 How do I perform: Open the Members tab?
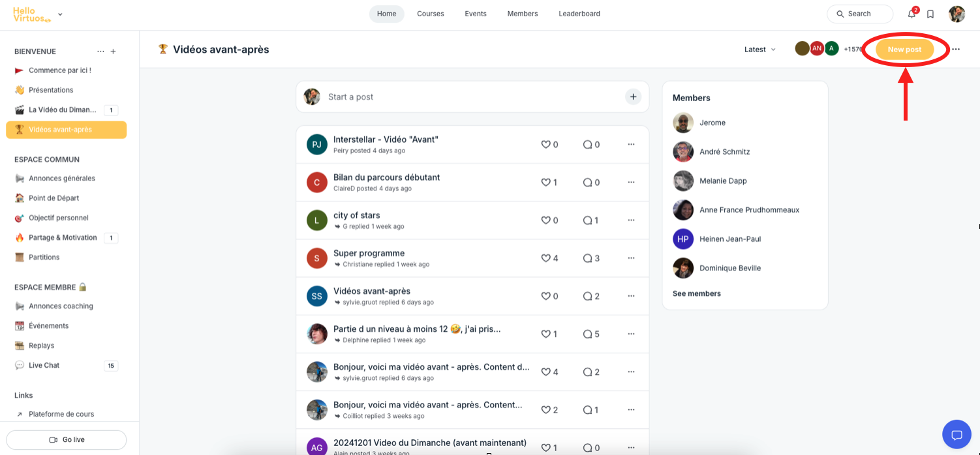click(x=523, y=14)
